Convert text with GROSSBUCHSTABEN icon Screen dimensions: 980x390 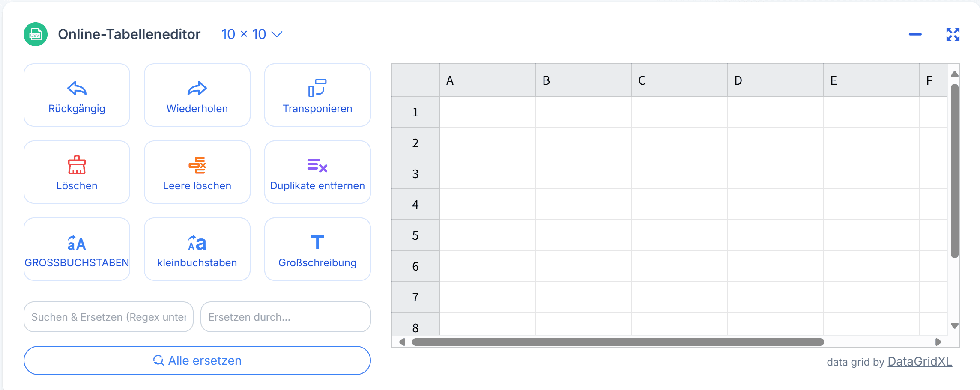[x=77, y=243]
